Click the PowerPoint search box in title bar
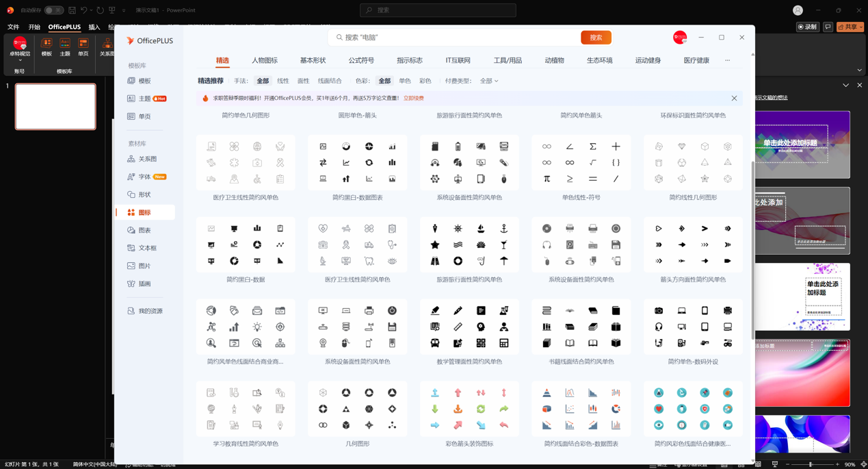Image resolution: width=868 pixels, height=469 pixels. pos(438,10)
